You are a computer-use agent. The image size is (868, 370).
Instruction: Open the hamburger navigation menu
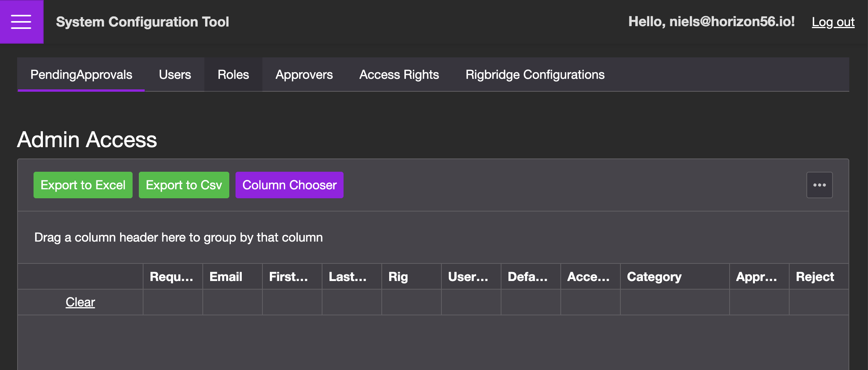21,22
